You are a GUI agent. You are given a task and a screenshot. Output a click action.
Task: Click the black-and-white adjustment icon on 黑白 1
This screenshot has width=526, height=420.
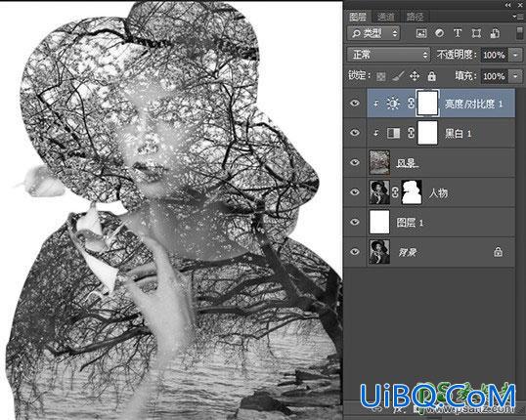(393, 133)
